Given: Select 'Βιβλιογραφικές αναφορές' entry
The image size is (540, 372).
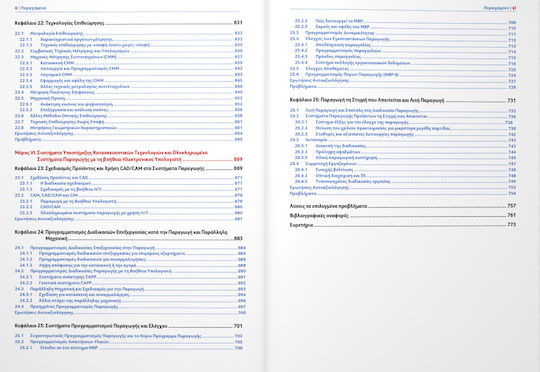Looking at the screenshot, I should (x=403, y=216).
